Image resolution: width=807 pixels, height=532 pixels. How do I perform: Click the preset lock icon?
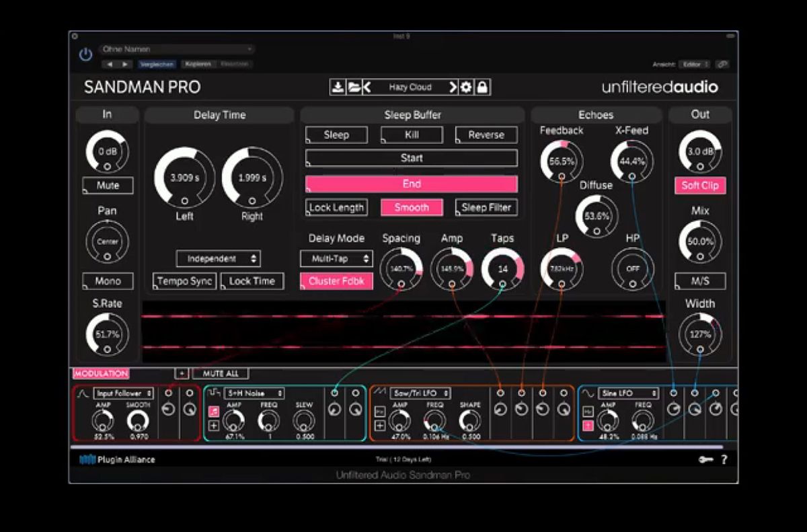pos(482,87)
